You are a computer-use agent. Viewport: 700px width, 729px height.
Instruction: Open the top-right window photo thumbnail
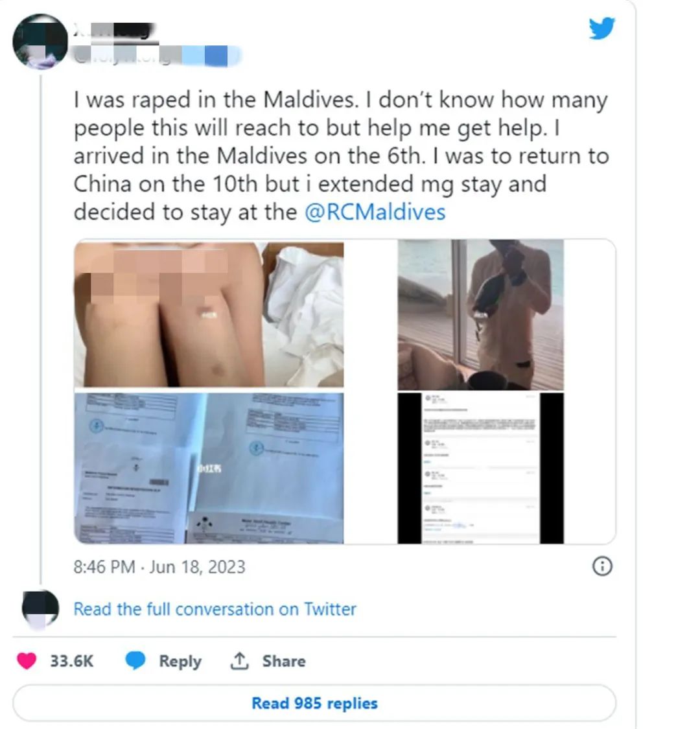coord(480,315)
